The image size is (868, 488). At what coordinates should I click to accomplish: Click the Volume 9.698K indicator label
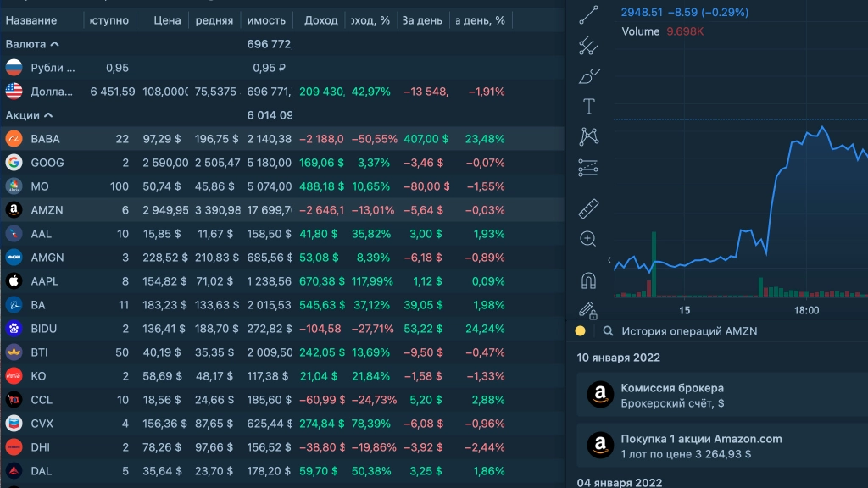click(x=663, y=31)
